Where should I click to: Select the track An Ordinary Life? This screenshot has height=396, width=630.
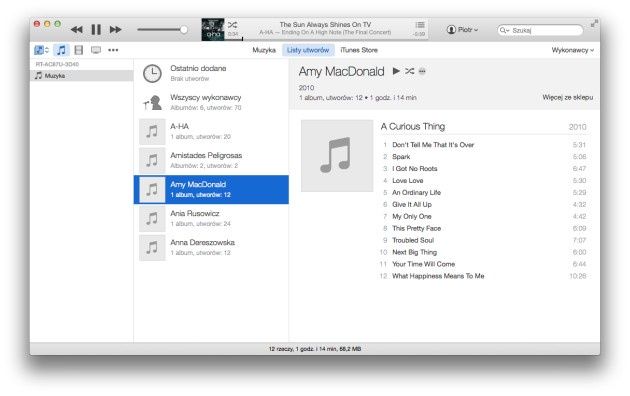tap(484, 192)
